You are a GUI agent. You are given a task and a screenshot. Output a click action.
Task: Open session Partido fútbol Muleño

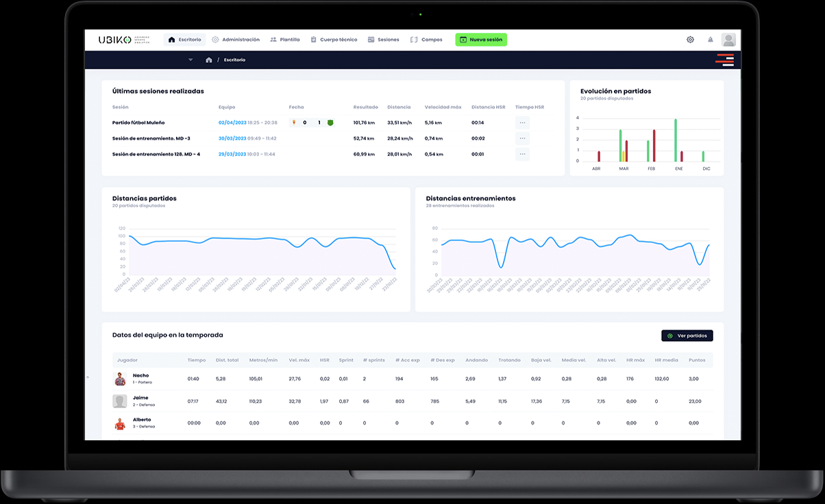click(x=139, y=123)
